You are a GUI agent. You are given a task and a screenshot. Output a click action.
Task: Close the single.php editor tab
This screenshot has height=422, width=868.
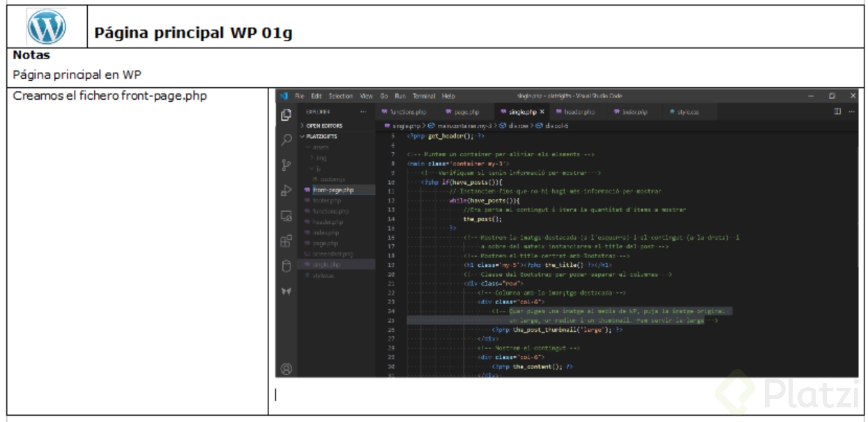pyautogui.click(x=542, y=112)
